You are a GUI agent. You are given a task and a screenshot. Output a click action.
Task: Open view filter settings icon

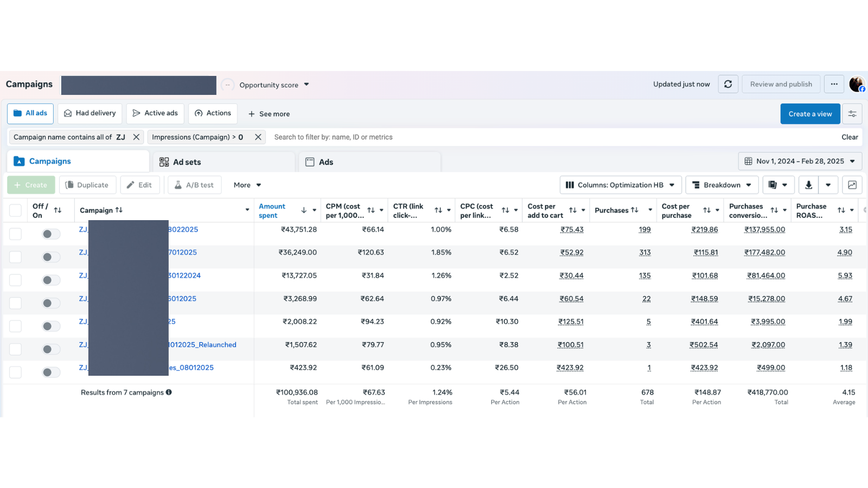(852, 114)
